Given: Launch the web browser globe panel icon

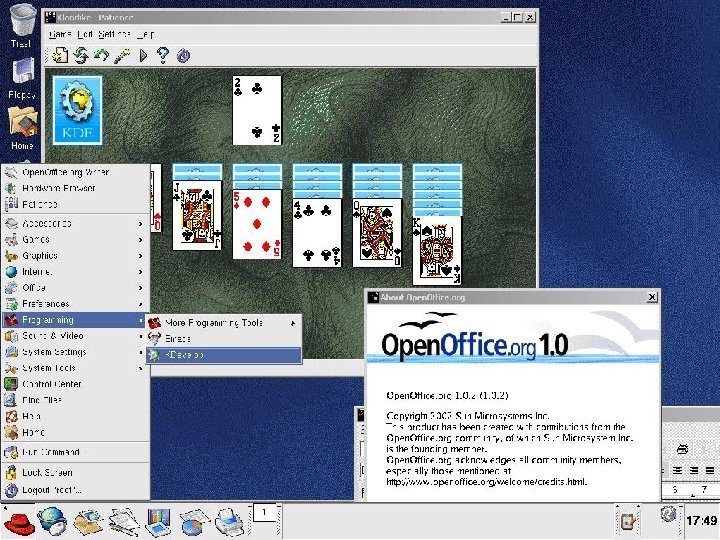Looking at the screenshot, I should coord(52,522).
